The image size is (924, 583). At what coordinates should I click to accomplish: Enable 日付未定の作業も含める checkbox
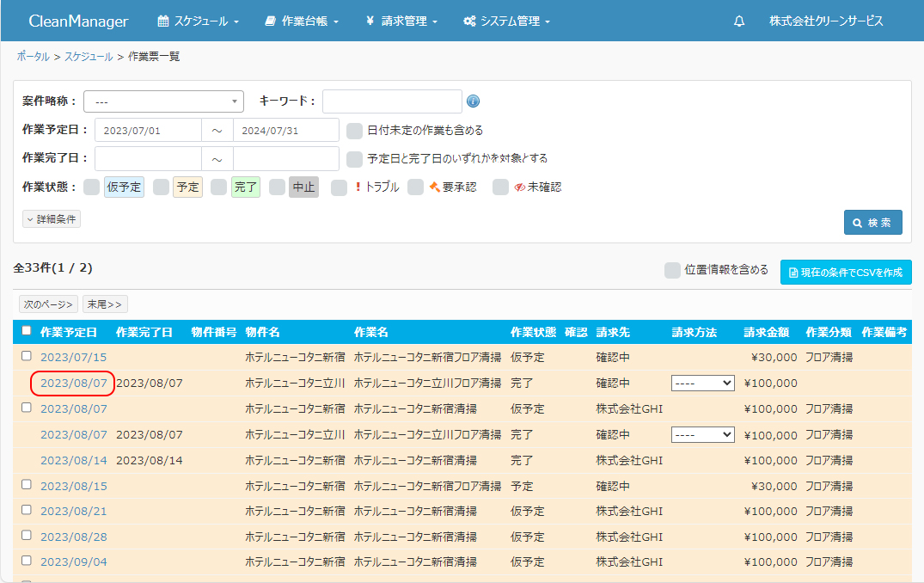click(x=354, y=131)
